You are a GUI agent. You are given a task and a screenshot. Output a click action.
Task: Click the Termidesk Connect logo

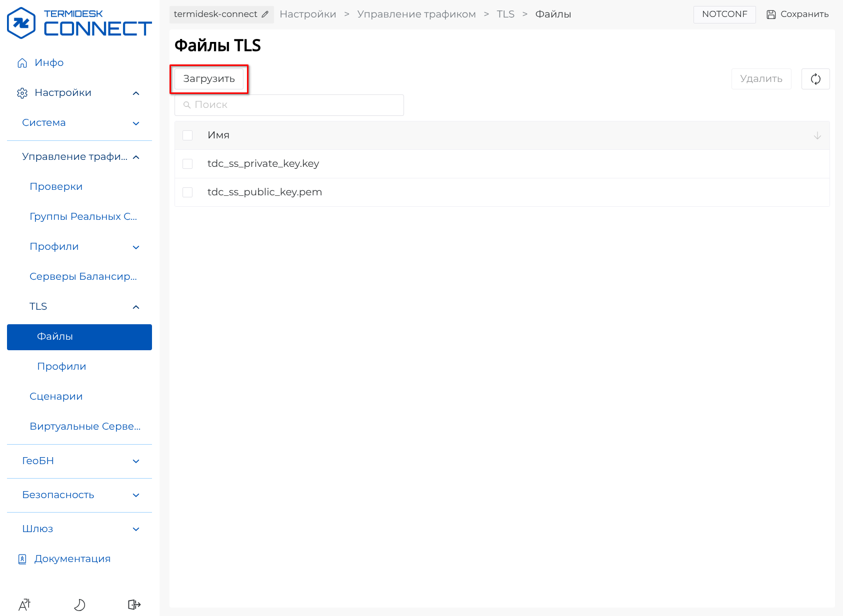coord(79,23)
